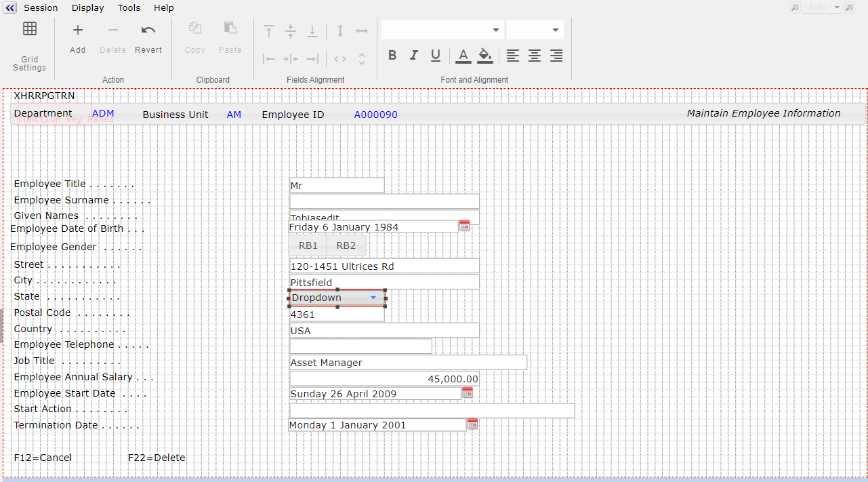Screen dimensions: 868x482
Task: Select the RB2 gender radio button
Action: coord(346,245)
